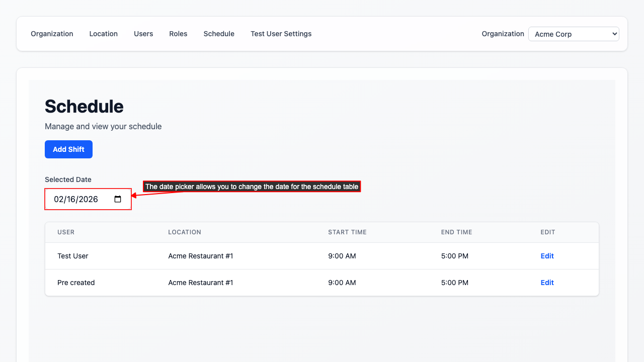Click the USER column header

[x=66, y=232]
